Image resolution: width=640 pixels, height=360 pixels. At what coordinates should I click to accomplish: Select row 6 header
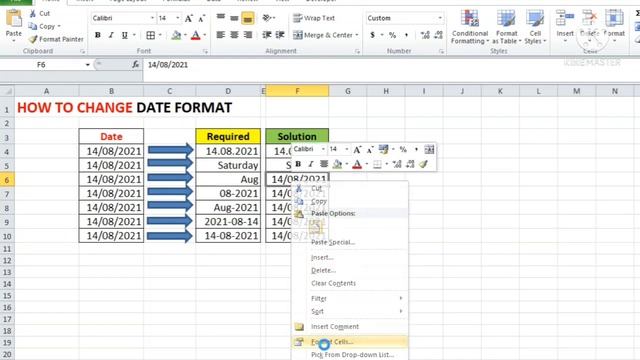pyautogui.click(x=7, y=180)
